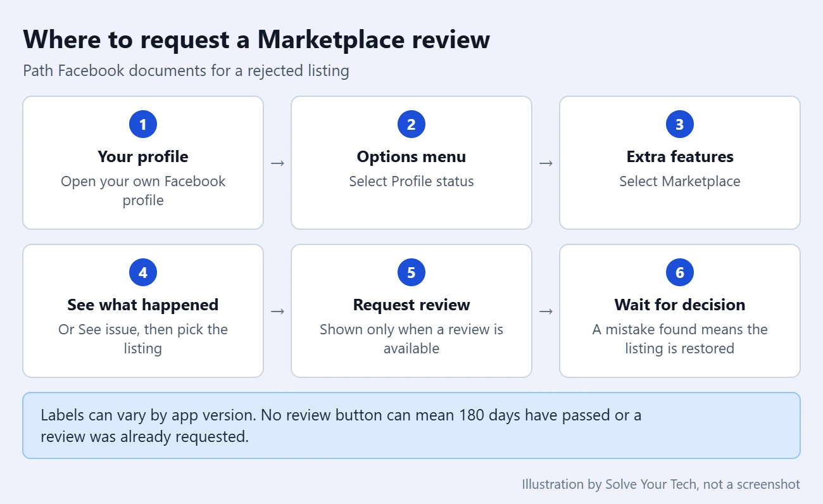Select the "Extra features" heading
This screenshot has width=823, height=504.
[x=680, y=156]
